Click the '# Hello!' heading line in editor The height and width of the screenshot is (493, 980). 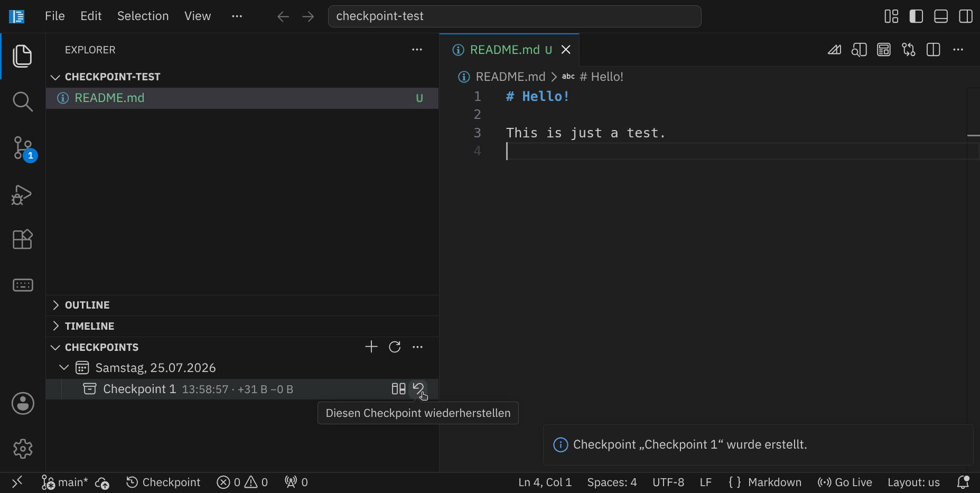(537, 97)
